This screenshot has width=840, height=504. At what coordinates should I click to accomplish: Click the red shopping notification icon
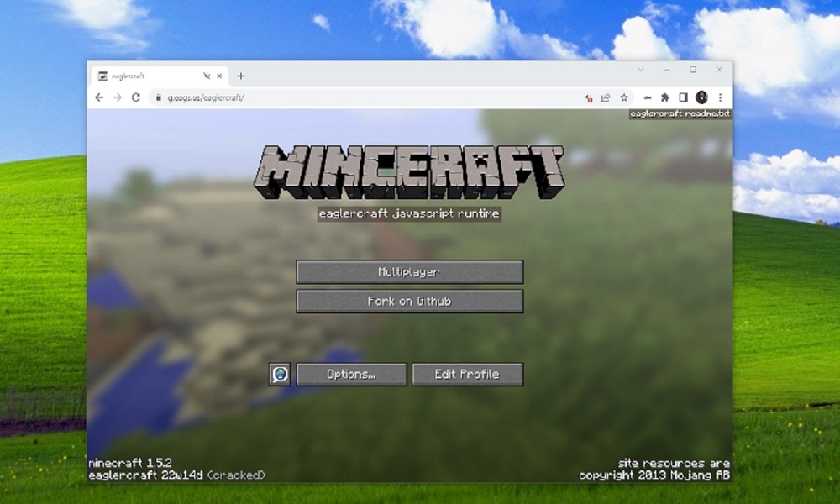point(589,97)
